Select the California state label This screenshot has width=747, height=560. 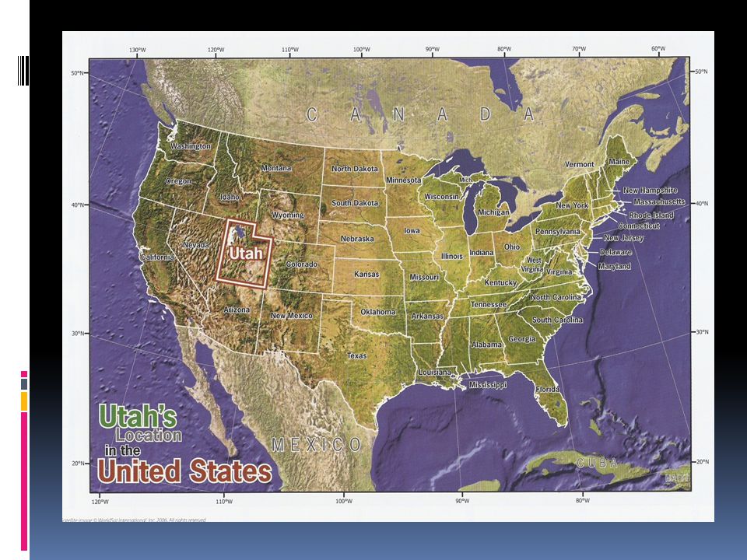tap(158, 257)
